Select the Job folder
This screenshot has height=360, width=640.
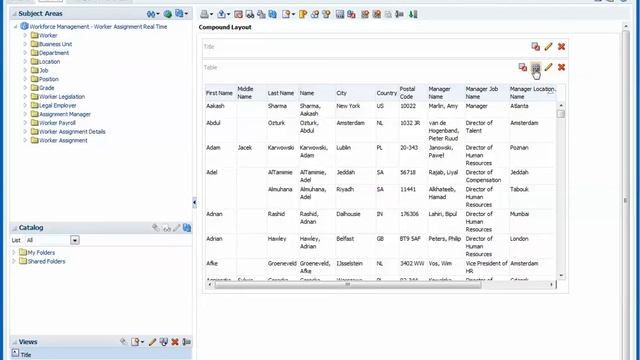tap(44, 70)
